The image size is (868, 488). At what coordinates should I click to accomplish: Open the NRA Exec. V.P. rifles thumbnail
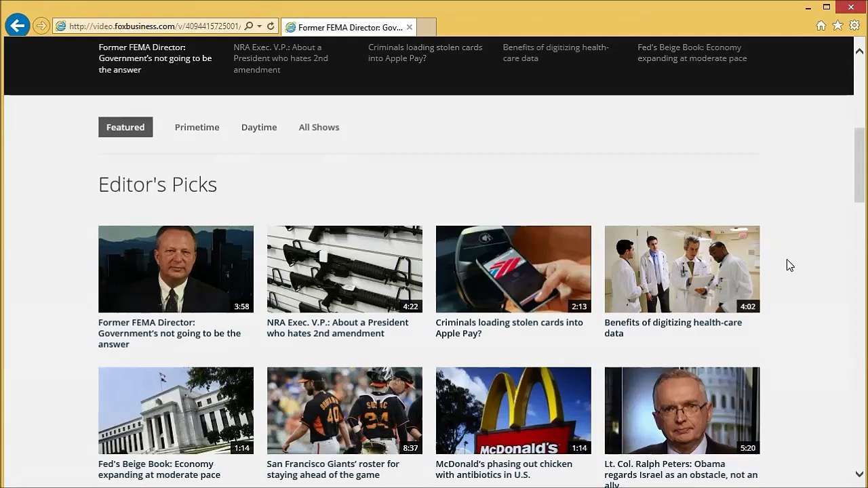(344, 269)
